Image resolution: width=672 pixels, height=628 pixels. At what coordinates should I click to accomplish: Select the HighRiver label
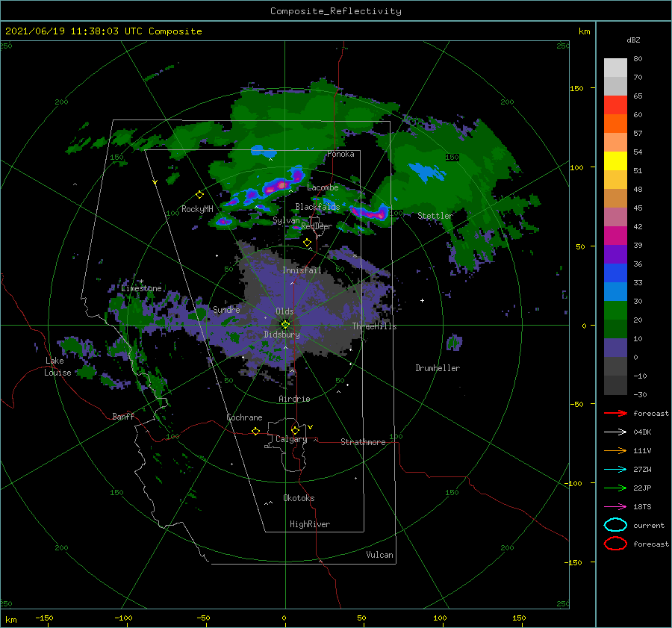click(310, 524)
